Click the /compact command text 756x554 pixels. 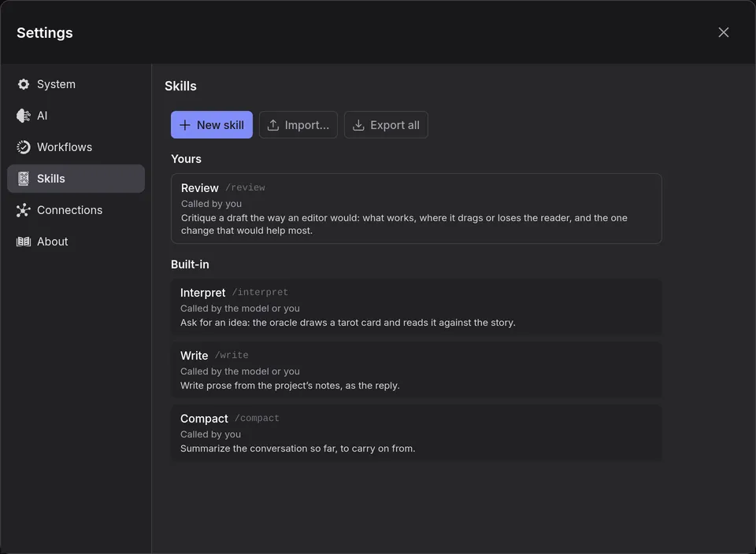[x=257, y=419]
